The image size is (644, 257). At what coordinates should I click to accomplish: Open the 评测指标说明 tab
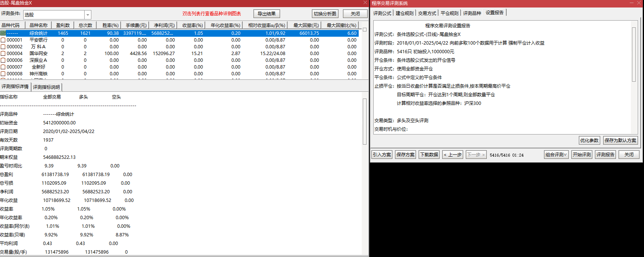pos(46,87)
